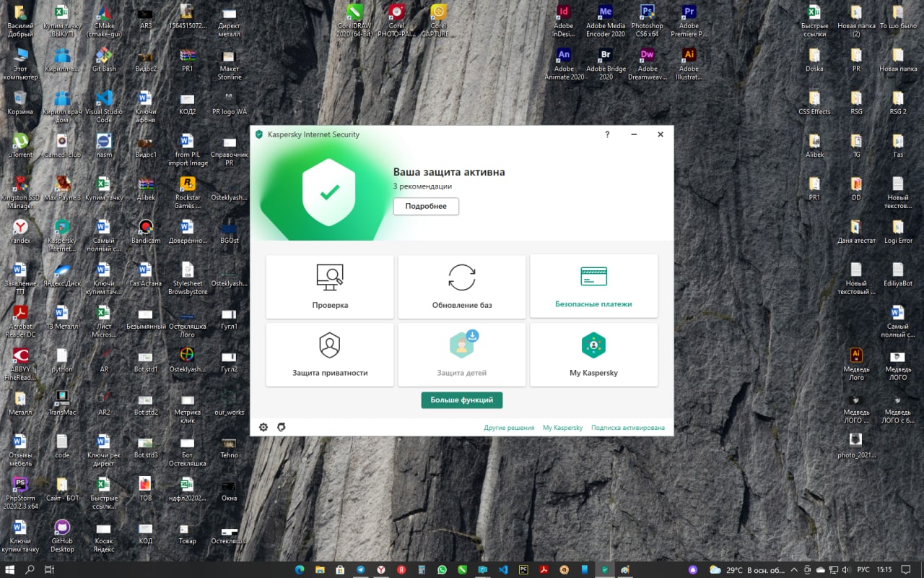Select the Adobe Media Encoder 2020 icon
The image size is (924, 578).
pyautogui.click(x=606, y=20)
